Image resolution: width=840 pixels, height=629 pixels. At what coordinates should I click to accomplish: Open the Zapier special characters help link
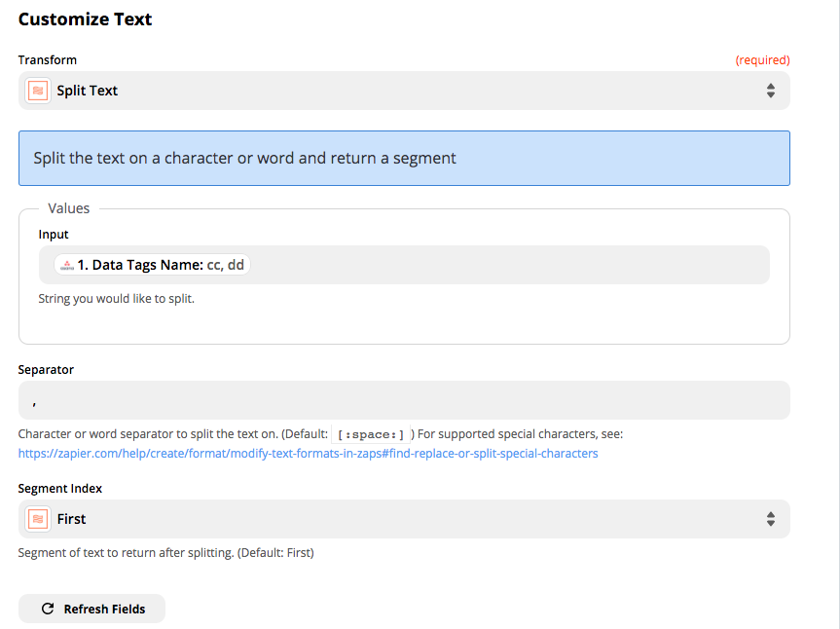tap(308, 453)
